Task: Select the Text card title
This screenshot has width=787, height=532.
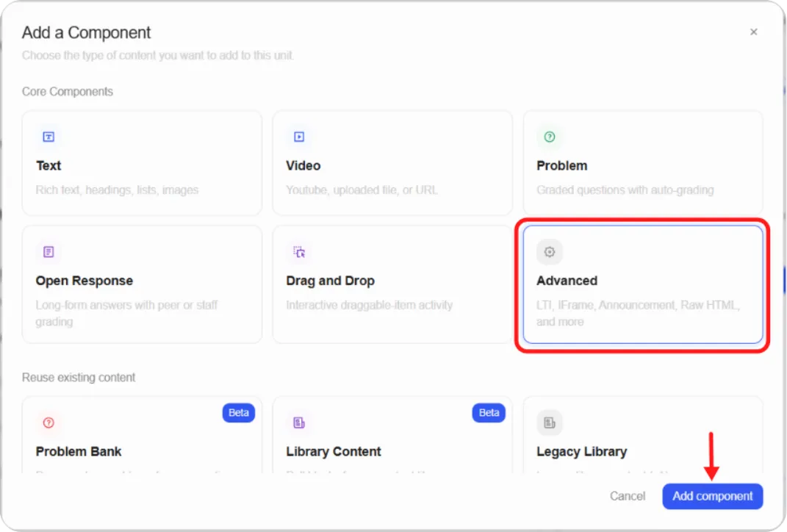Action: [x=48, y=165]
